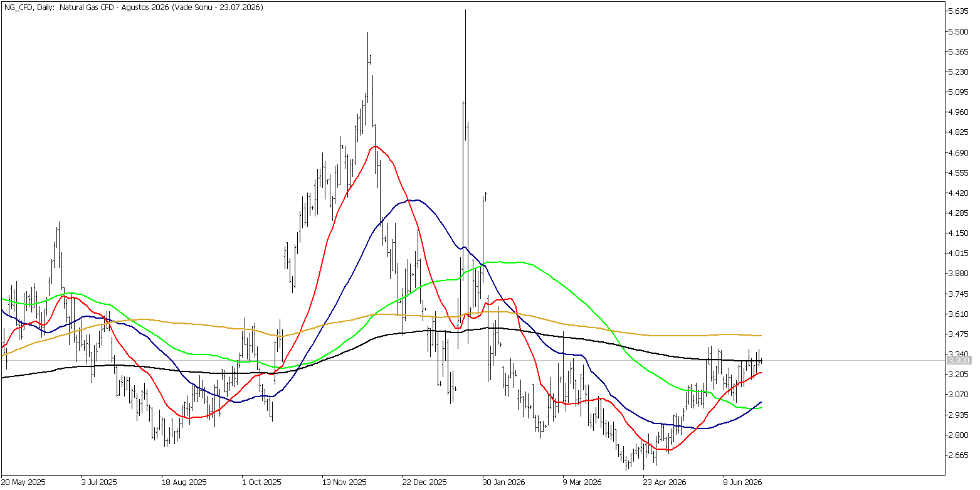The image size is (980, 490).
Task: Pick the 1 Oct 2025 time axis label
Action: [263, 483]
